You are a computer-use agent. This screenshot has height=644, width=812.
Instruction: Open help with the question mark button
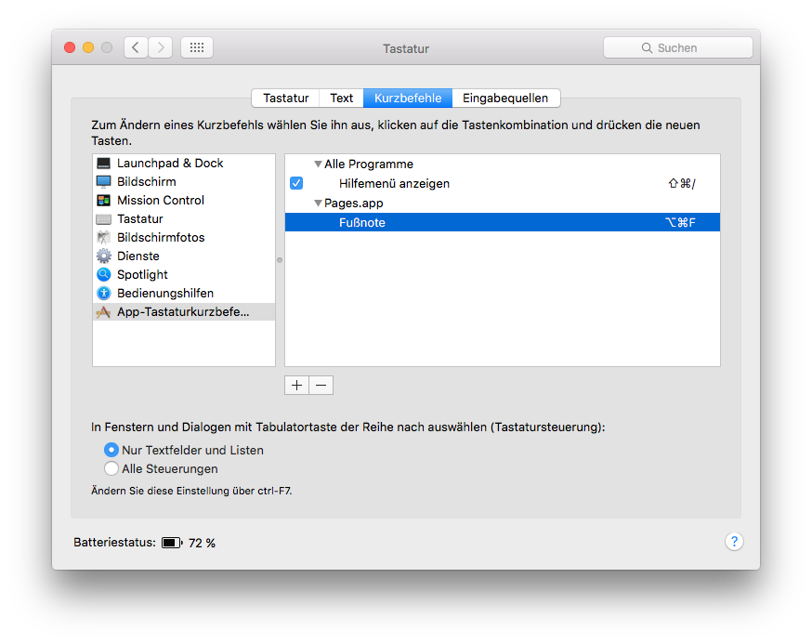tap(734, 542)
